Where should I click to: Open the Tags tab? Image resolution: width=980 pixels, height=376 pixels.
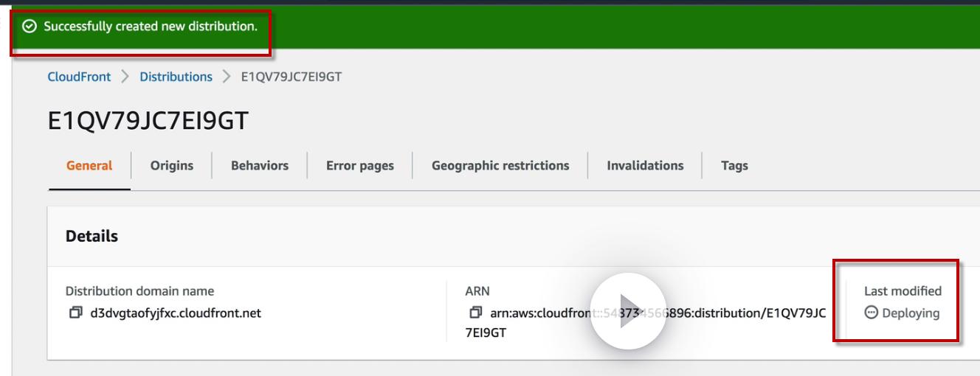click(x=734, y=166)
